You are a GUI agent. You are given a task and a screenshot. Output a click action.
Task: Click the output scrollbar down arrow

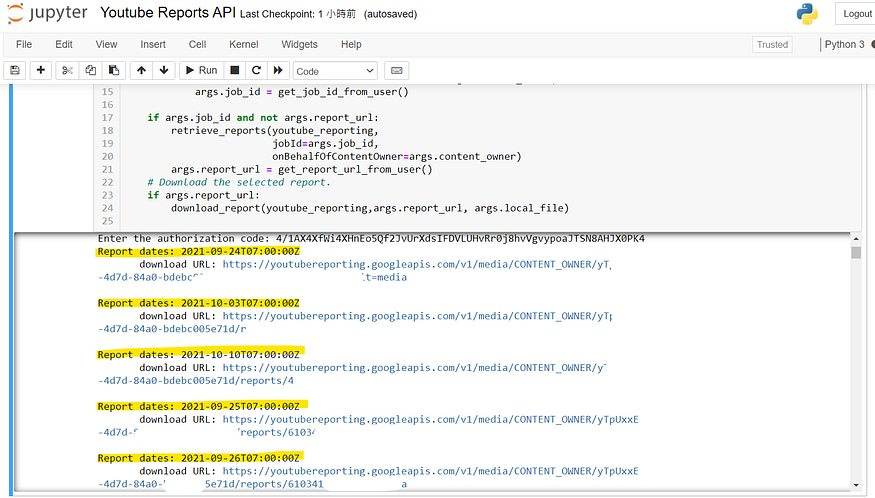coord(856,485)
